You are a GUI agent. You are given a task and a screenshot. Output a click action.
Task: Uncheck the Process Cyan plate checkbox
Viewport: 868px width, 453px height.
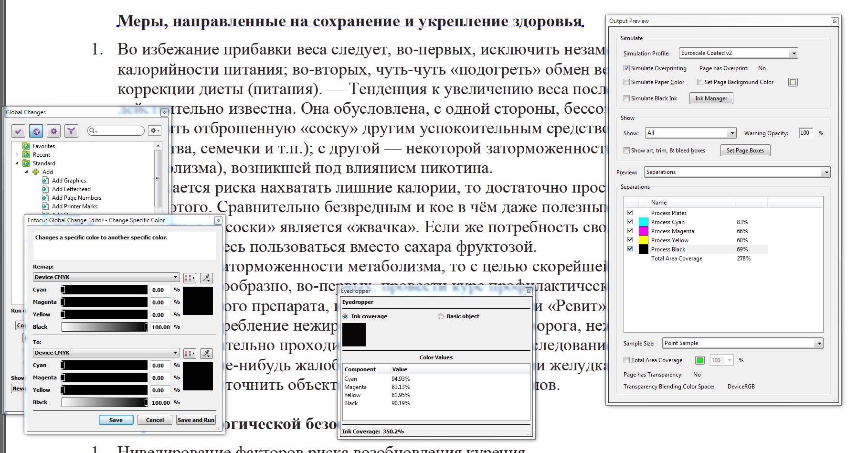click(630, 222)
